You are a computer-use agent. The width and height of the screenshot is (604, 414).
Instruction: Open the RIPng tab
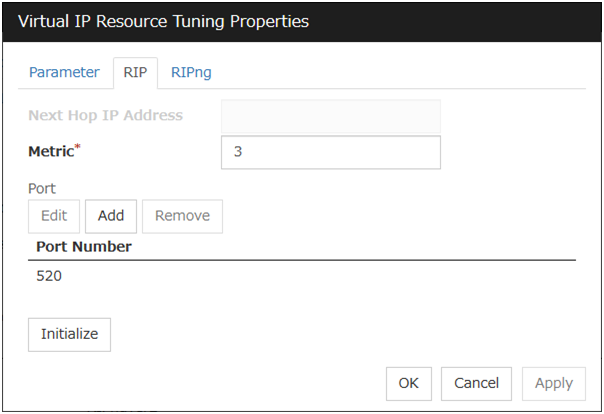191,72
